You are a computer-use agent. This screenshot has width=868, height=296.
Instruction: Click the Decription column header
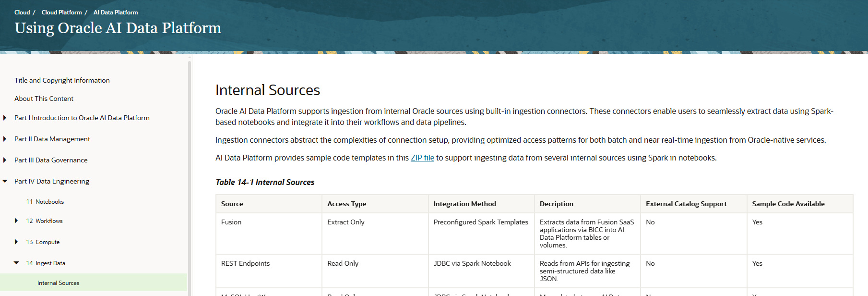[x=587, y=204]
